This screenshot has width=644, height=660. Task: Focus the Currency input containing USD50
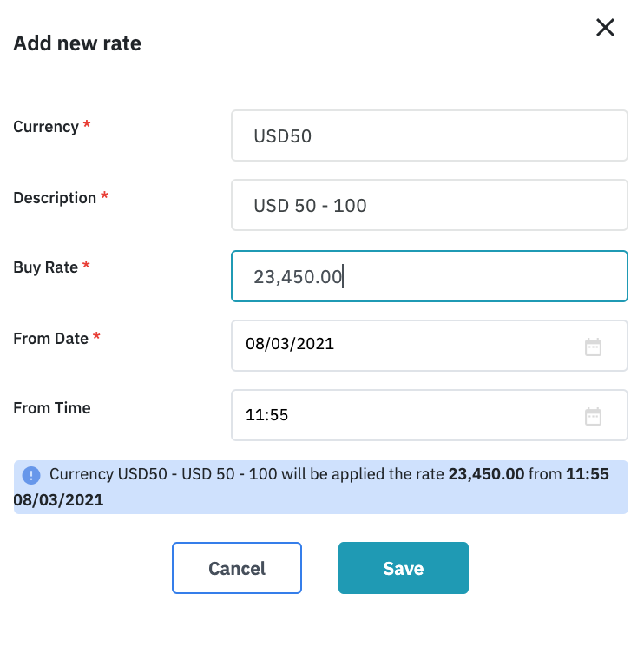pyautogui.click(x=429, y=135)
